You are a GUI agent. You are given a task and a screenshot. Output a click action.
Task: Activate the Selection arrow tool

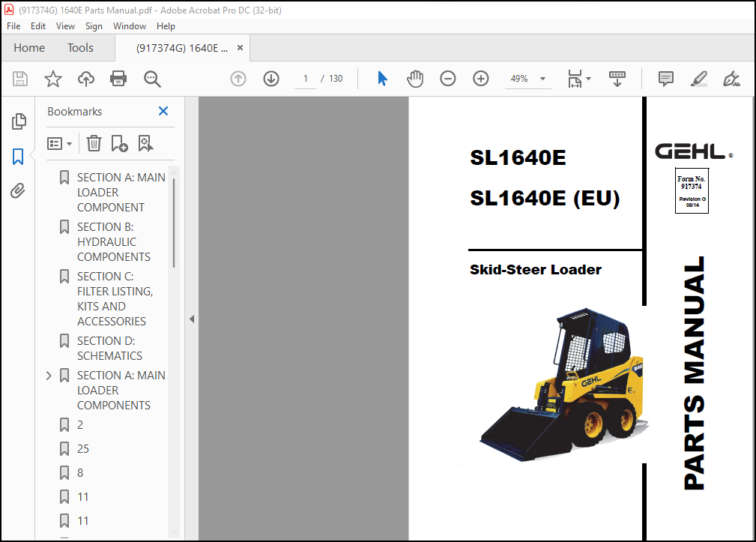(x=382, y=79)
